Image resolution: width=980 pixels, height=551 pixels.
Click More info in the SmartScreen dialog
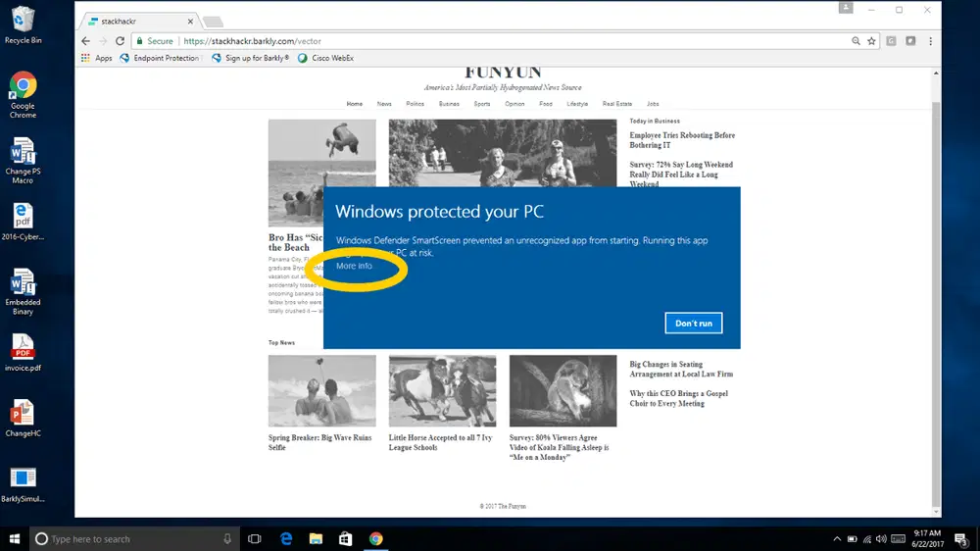tap(354, 266)
